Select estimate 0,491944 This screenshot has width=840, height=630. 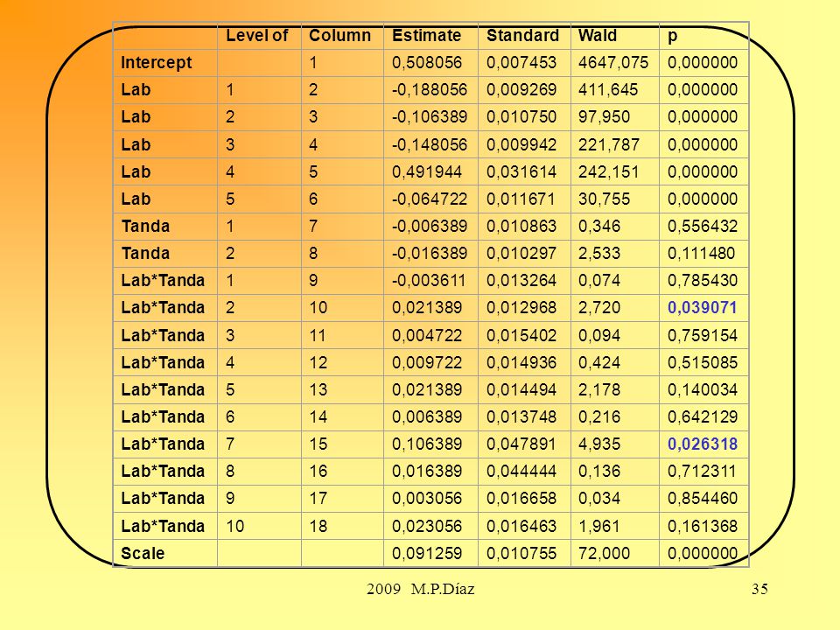pyautogui.click(x=426, y=172)
